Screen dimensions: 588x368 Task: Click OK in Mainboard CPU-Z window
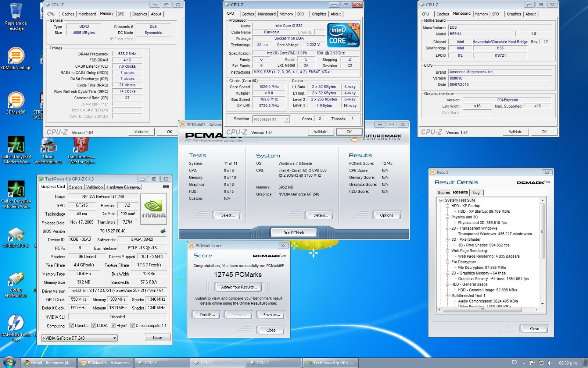544,132
